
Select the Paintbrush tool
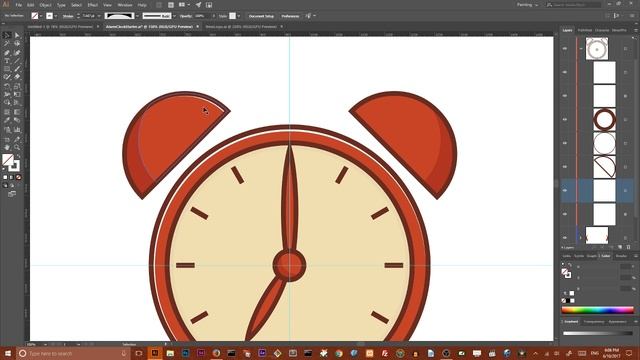17,69
